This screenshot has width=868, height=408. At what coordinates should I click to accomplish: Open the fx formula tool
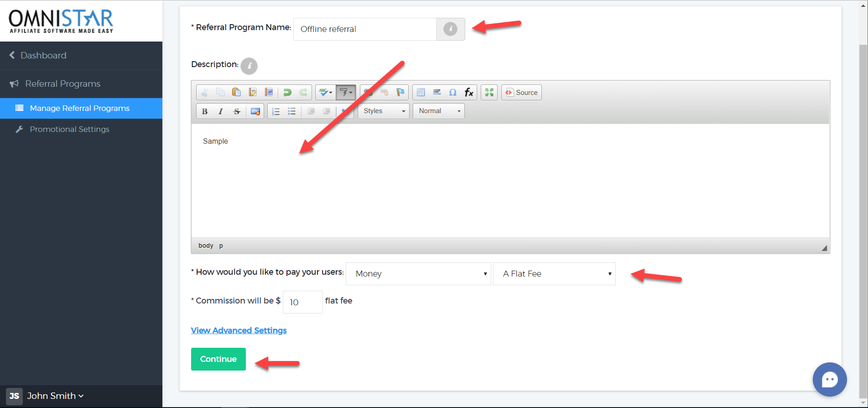point(469,93)
